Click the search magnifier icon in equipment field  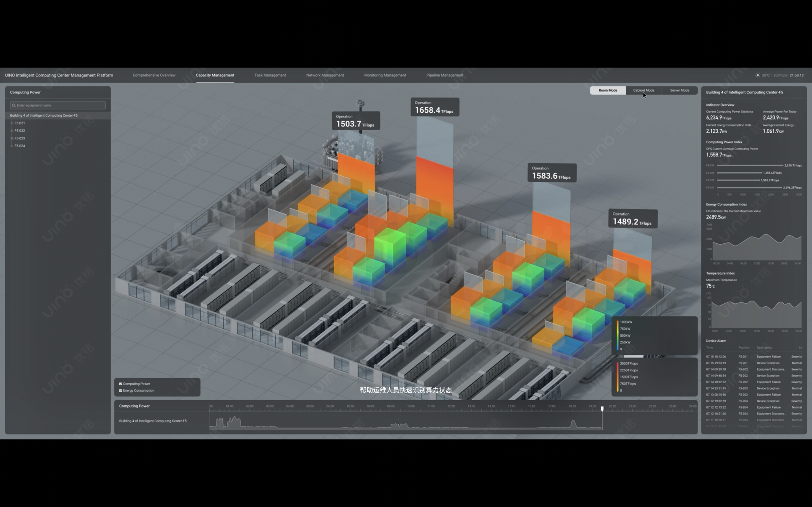(14, 105)
